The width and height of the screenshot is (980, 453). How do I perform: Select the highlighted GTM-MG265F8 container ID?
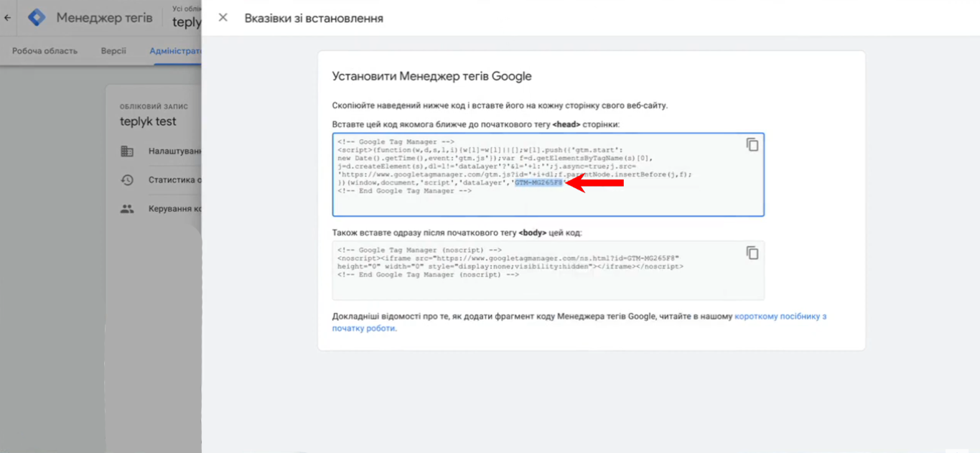538,183
